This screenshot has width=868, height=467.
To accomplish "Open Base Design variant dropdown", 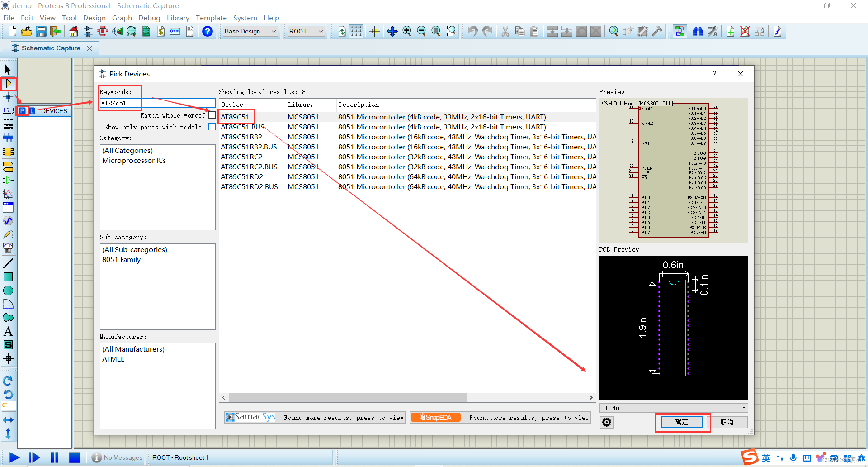I will coord(250,31).
